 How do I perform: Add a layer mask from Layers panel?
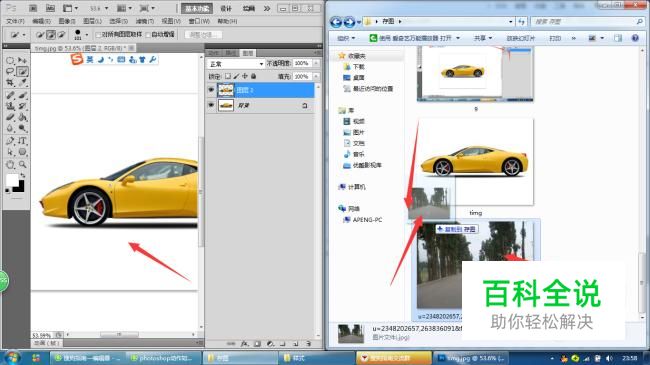[x=257, y=343]
